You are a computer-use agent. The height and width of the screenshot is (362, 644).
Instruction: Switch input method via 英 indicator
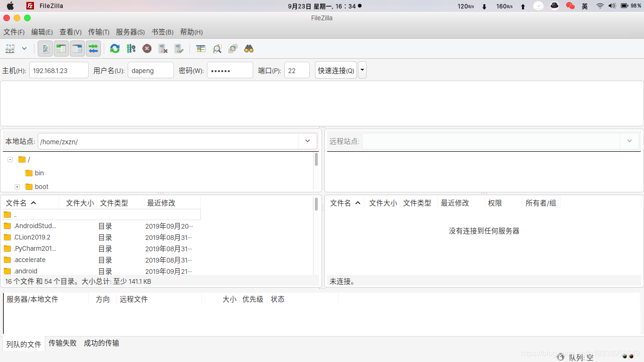pos(585,6)
